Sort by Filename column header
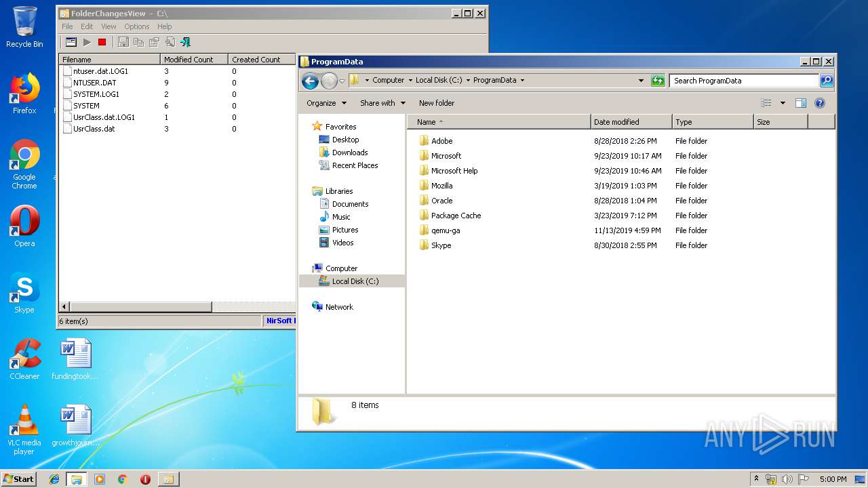Screen dimensions: 868x488 109,60
